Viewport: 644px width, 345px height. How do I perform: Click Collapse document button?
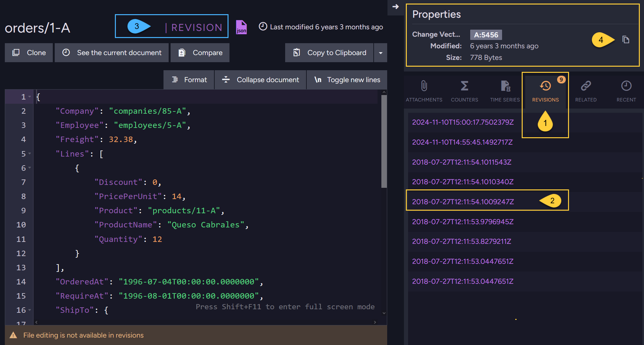[260, 80]
